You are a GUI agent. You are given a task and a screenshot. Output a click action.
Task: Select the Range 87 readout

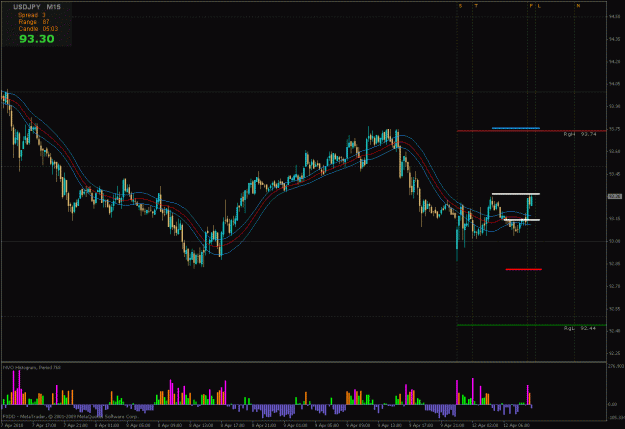(34, 22)
